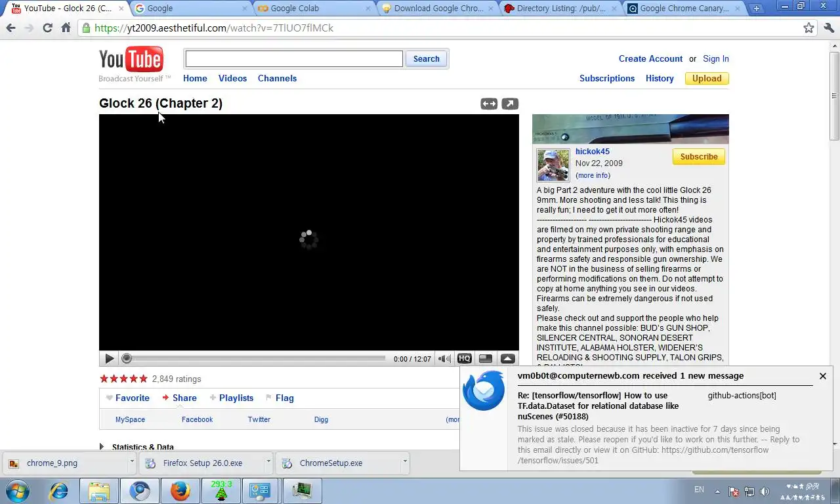Open the chrome_9.png download dropdown arrow
Viewport: 840px width, 504px height.
click(132, 462)
